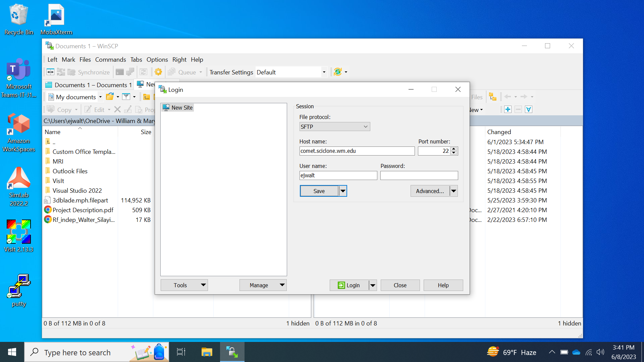The width and height of the screenshot is (644, 362).
Task: Click the Host name input field
Action: coord(357,151)
